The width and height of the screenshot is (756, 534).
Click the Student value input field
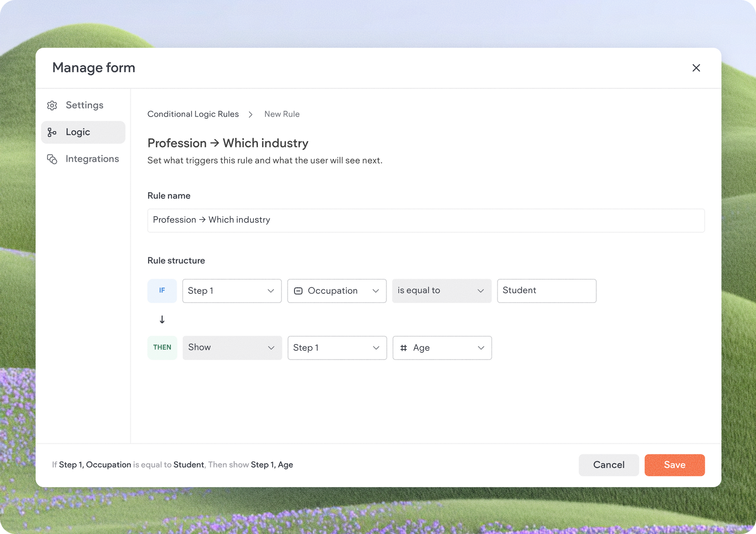547,291
